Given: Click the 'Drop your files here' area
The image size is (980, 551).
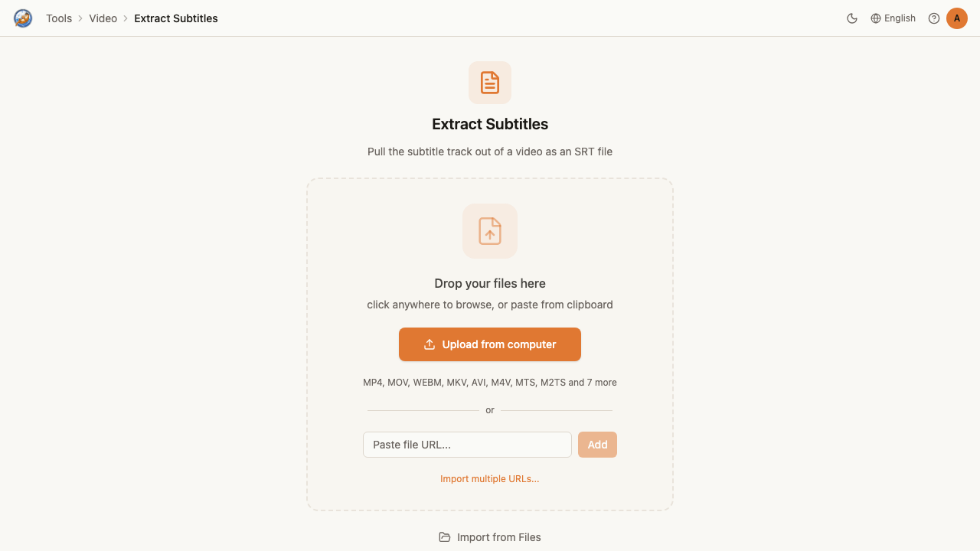Looking at the screenshot, I should point(490,283).
